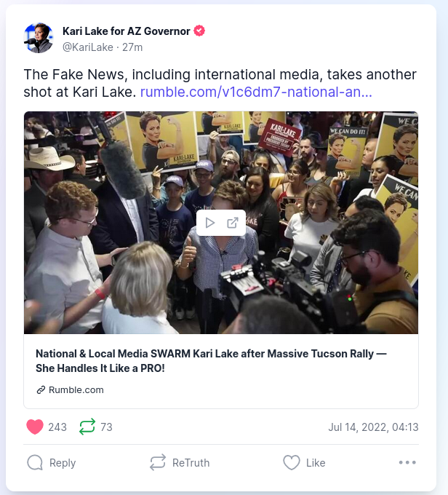Click the filled red heart icon
Screen dimensions: 448x495
35,427
